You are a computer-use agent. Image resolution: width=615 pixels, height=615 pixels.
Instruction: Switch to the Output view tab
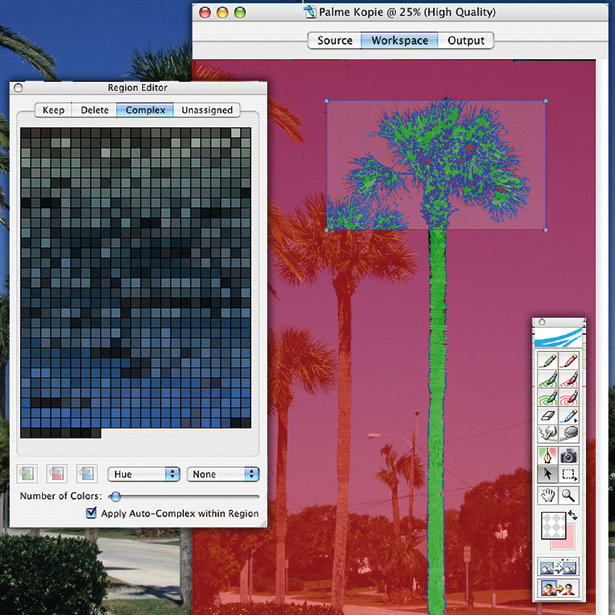click(x=466, y=41)
